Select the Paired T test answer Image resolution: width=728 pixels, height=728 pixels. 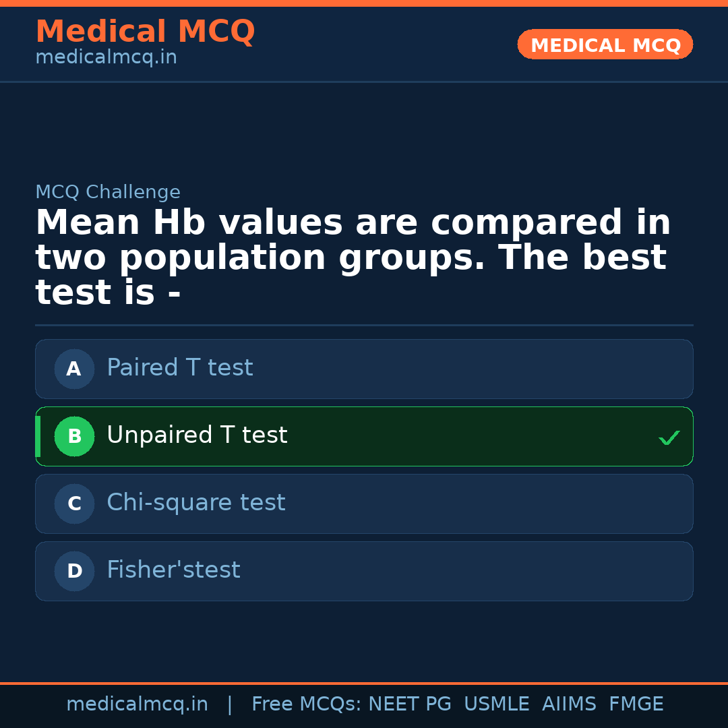180,368
